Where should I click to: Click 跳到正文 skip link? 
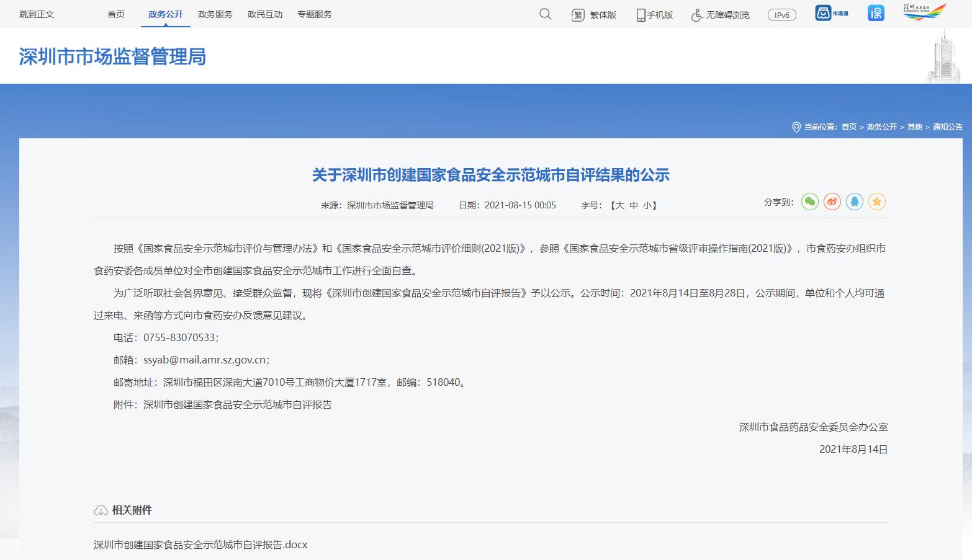tap(37, 14)
